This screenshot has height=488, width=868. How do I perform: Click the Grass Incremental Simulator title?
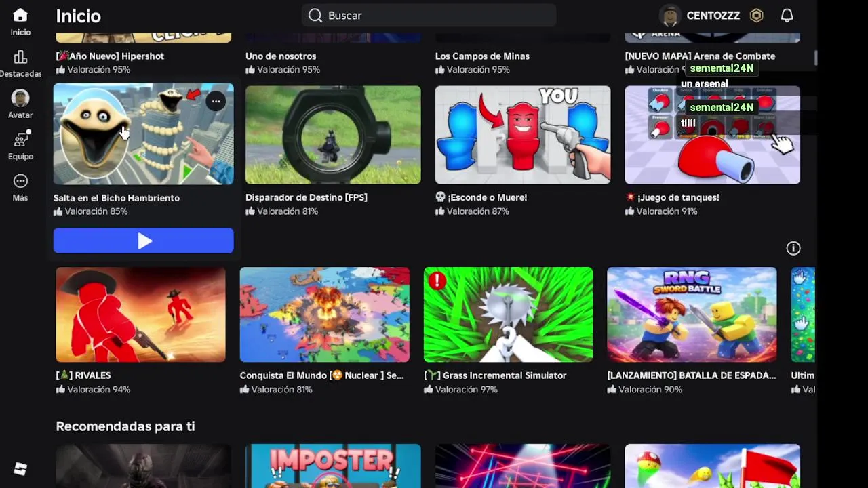click(495, 375)
